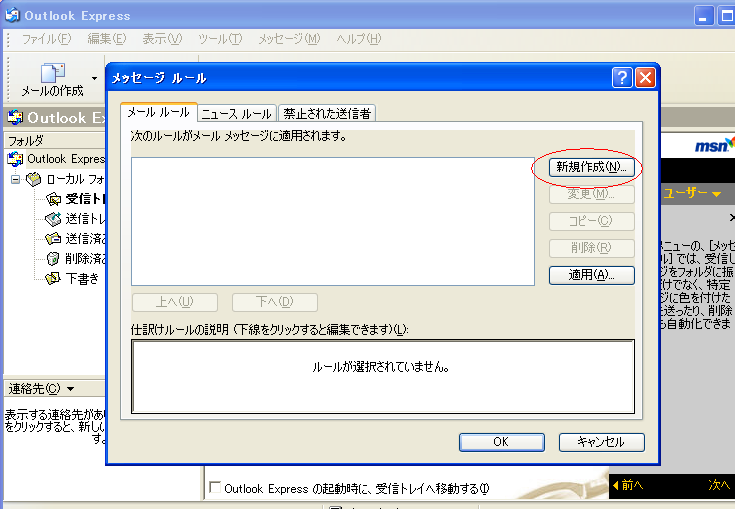Click the 新規作成(N) button
Image resolution: width=735 pixels, height=509 pixels.
pyautogui.click(x=592, y=167)
